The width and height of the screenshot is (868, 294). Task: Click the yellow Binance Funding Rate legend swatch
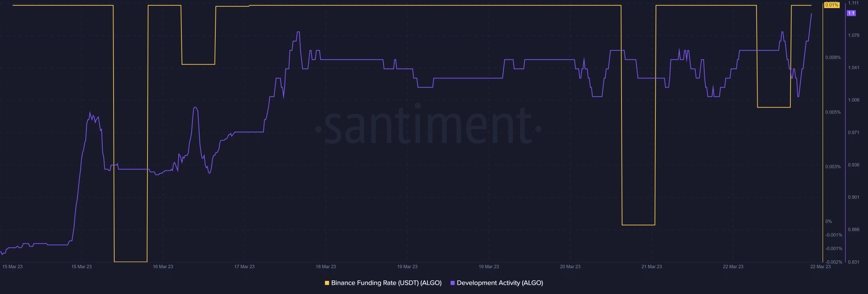pyautogui.click(x=327, y=283)
